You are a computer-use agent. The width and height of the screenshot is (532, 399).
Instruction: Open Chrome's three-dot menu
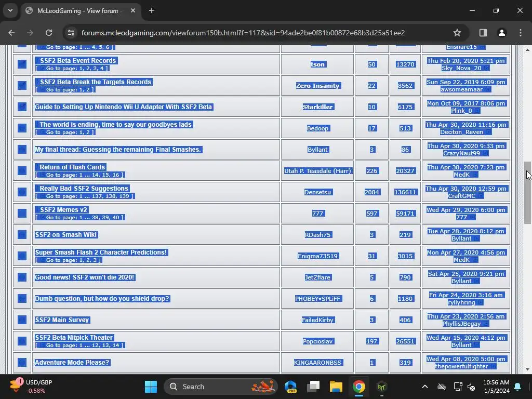click(x=521, y=33)
